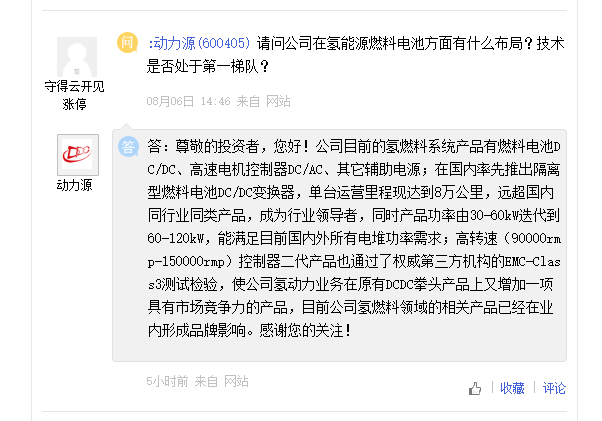Click 网站 source link beside 5小时前
Screen dimensions: 602x421
point(236,381)
